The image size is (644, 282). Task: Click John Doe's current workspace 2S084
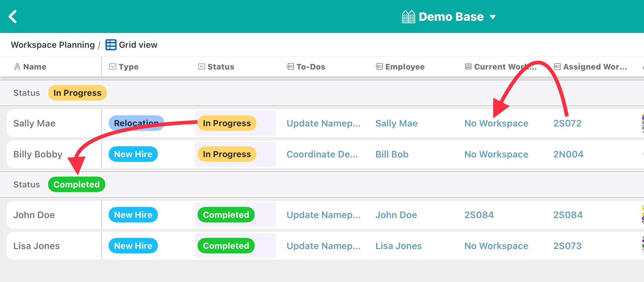(x=479, y=215)
